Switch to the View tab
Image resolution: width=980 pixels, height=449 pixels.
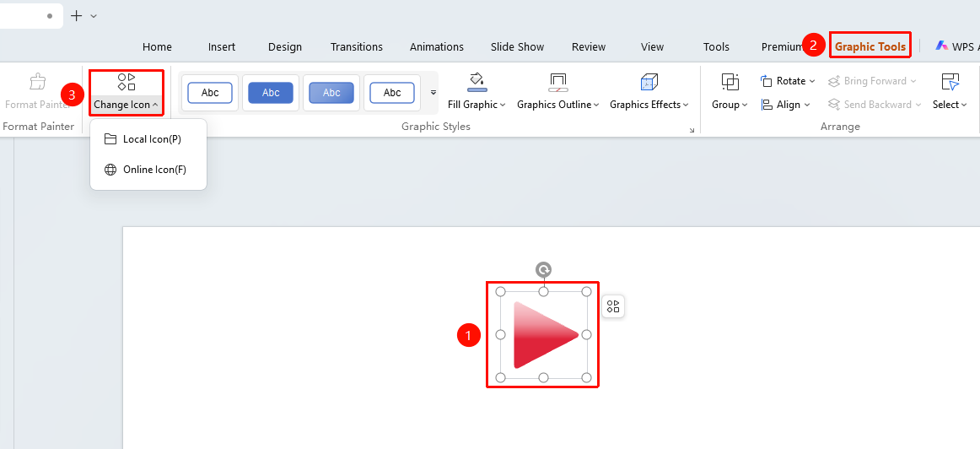point(653,47)
